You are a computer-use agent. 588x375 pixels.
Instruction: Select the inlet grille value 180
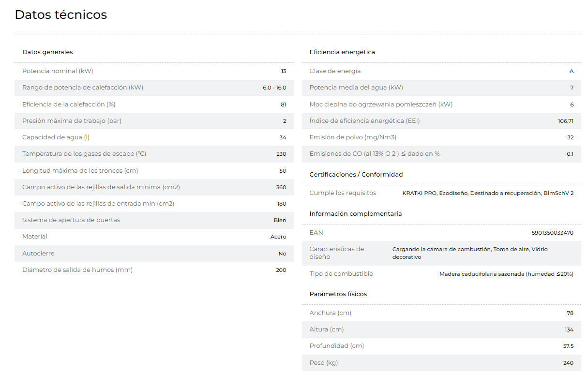point(282,204)
